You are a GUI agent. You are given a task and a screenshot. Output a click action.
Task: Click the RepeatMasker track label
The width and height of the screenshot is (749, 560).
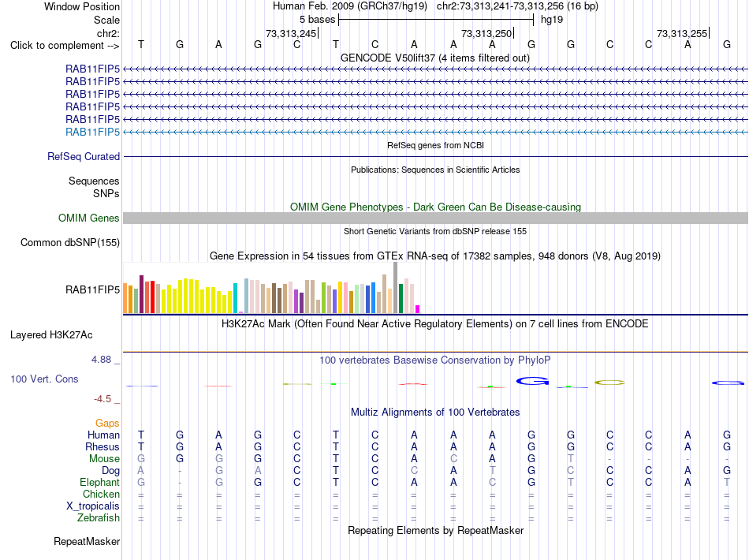tap(87, 541)
